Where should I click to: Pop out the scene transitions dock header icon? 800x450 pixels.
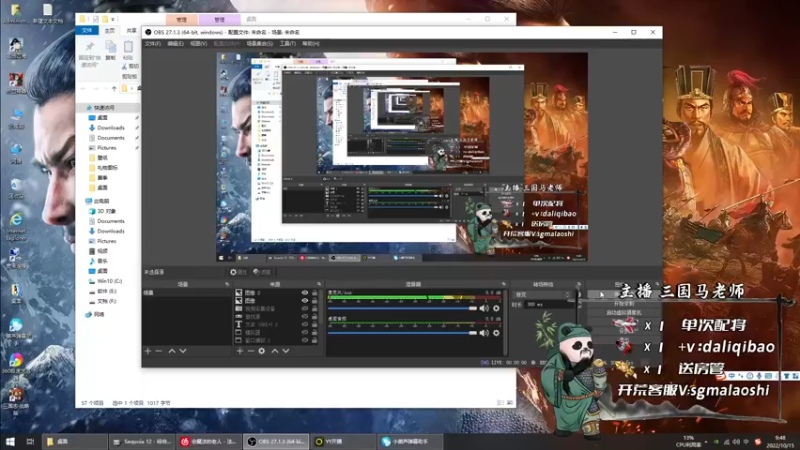click(x=579, y=284)
